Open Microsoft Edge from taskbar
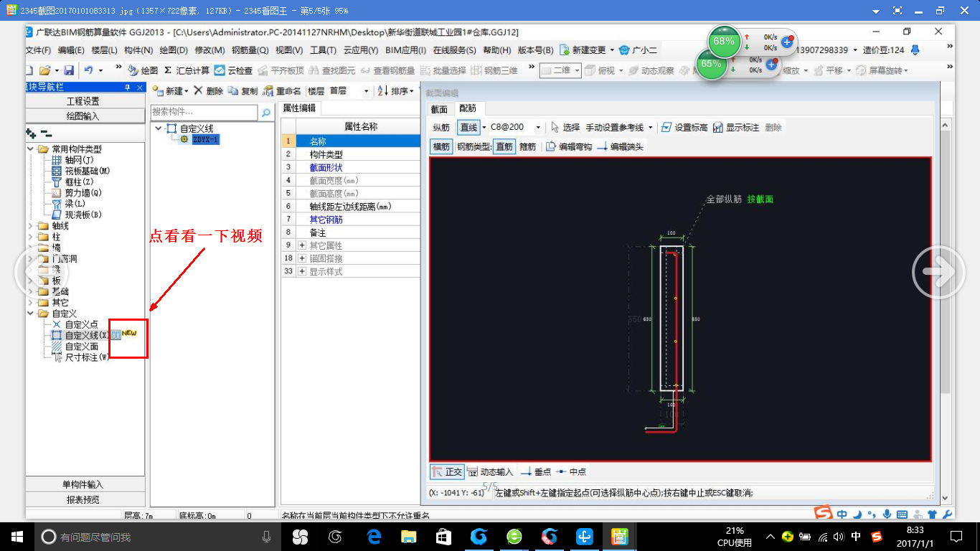 pos(374,536)
